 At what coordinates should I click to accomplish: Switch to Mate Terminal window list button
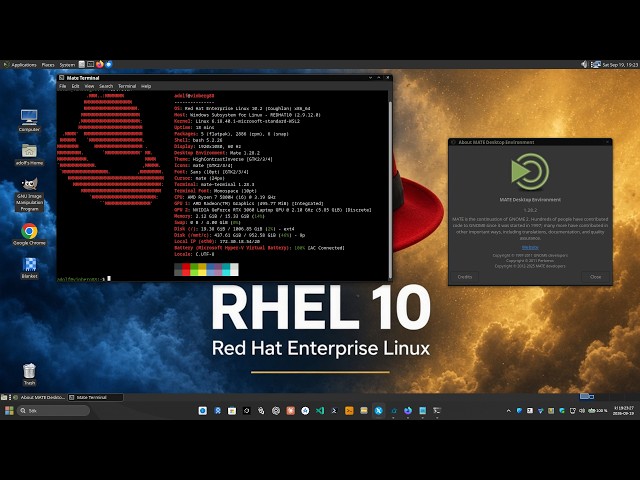click(95, 397)
